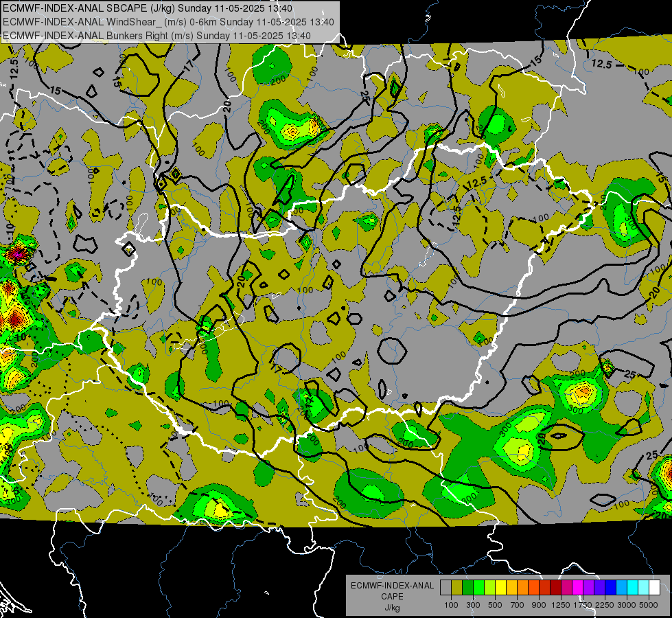Click the red legend swatch after 900
Viewport: 672px width, 618px height.
[x=545, y=588]
